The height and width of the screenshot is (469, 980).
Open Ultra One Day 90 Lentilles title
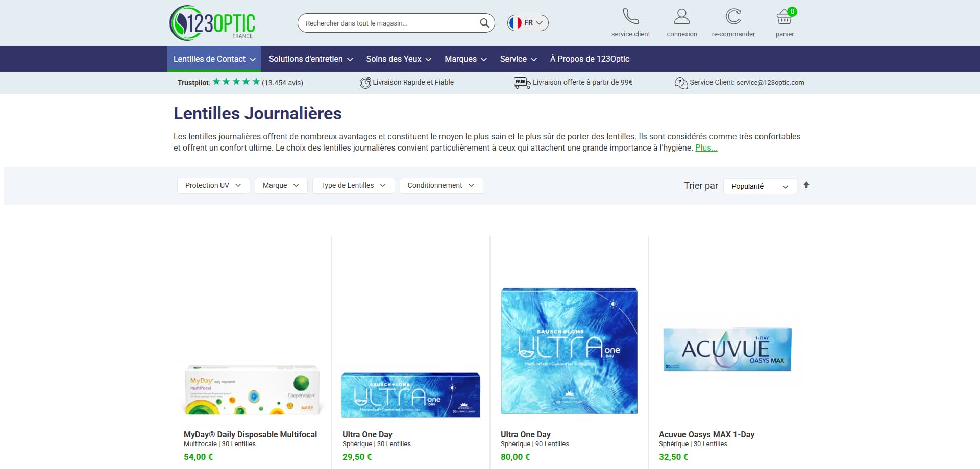[x=526, y=434]
